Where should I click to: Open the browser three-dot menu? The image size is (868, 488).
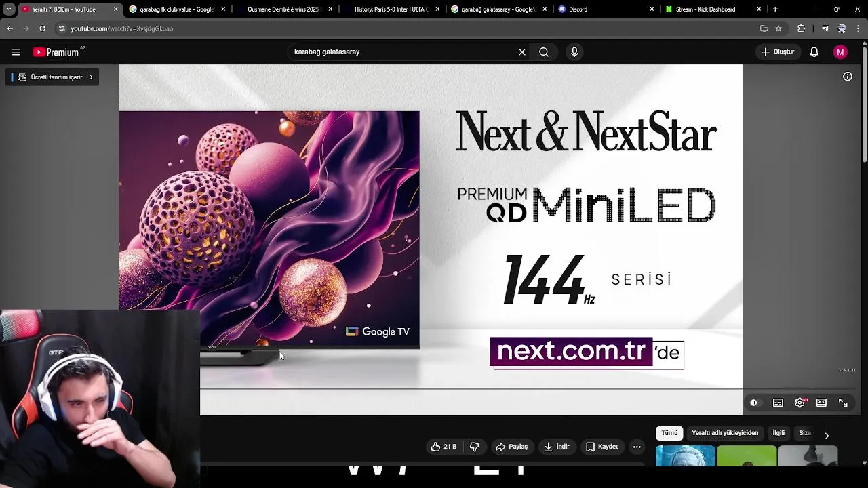pyautogui.click(x=858, y=28)
